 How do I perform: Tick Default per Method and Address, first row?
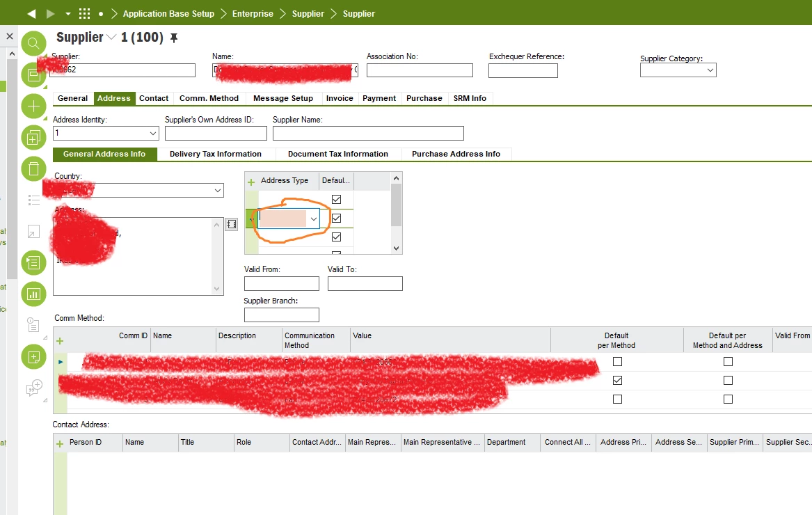pyautogui.click(x=728, y=362)
